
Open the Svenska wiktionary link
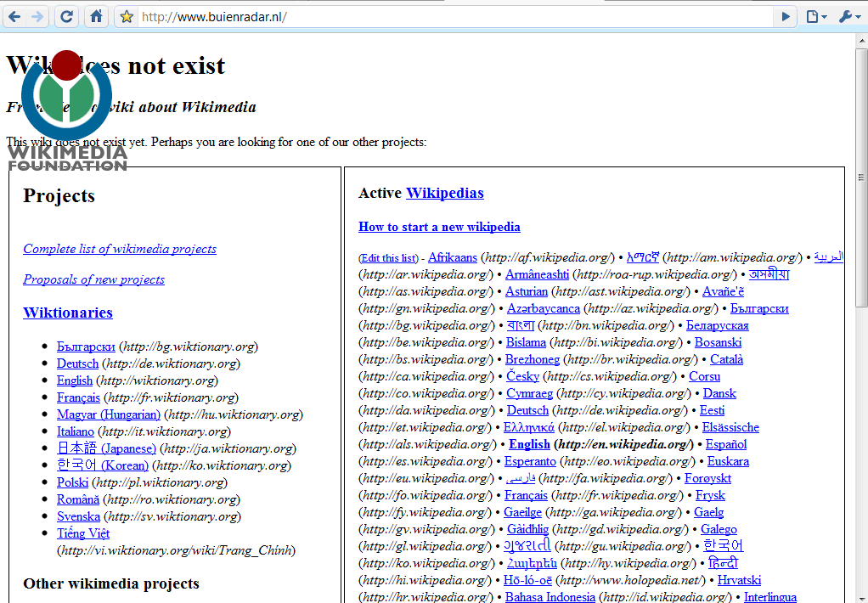click(79, 516)
